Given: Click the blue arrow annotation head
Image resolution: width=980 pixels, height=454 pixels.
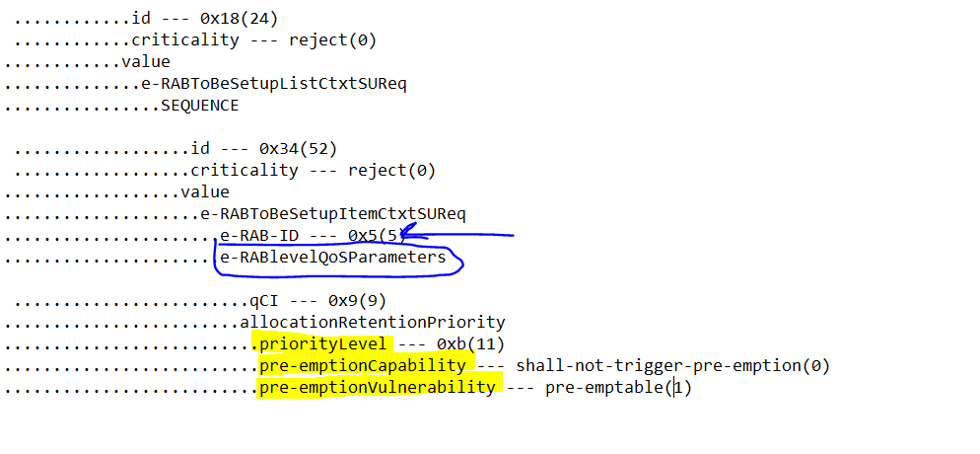Looking at the screenshot, I should 409,235.
